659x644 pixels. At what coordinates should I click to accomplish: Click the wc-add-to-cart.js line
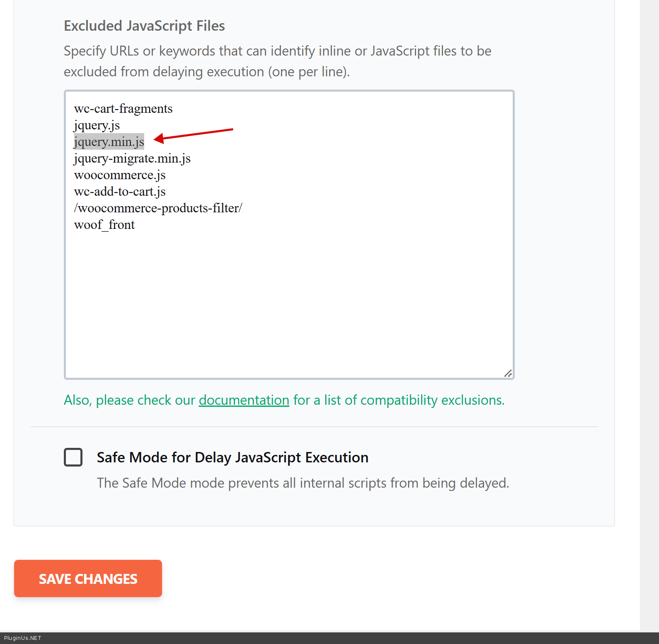click(120, 192)
